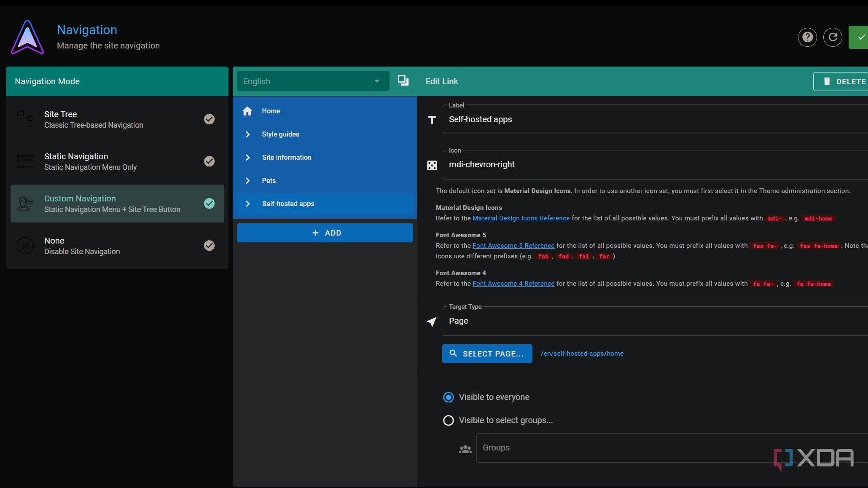The width and height of the screenshot is (868, 488).
Task: Click the ADD button below the menu list
Action: click(x=325, y=233)
